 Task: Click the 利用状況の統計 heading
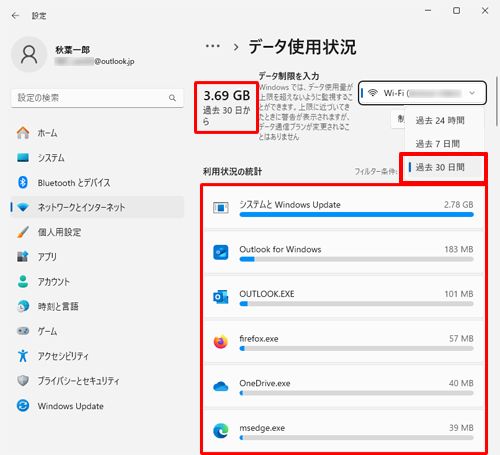(232, 172)
